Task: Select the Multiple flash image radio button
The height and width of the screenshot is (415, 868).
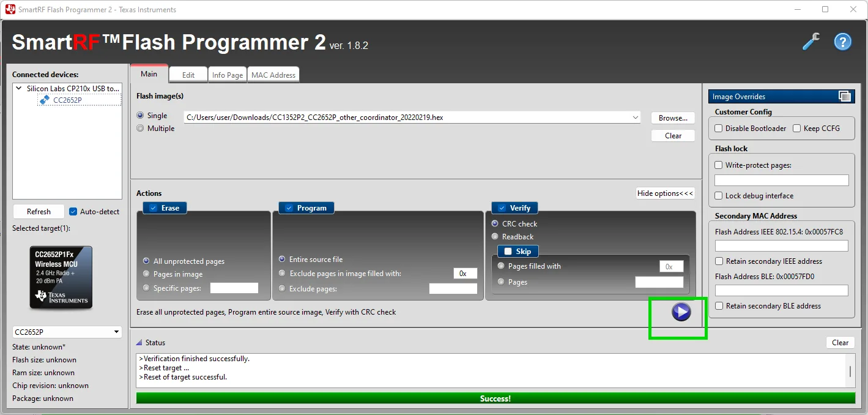Action: point(141,129)
